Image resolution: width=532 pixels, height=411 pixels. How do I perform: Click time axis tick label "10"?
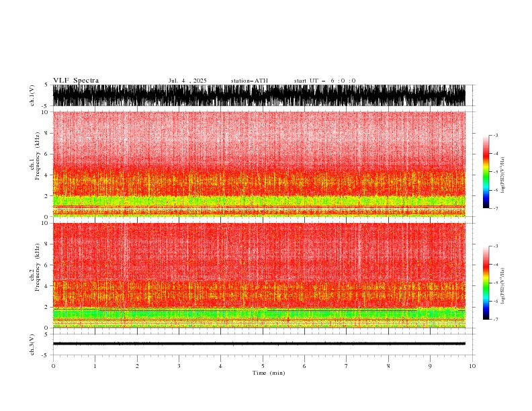tap(472, 366)
